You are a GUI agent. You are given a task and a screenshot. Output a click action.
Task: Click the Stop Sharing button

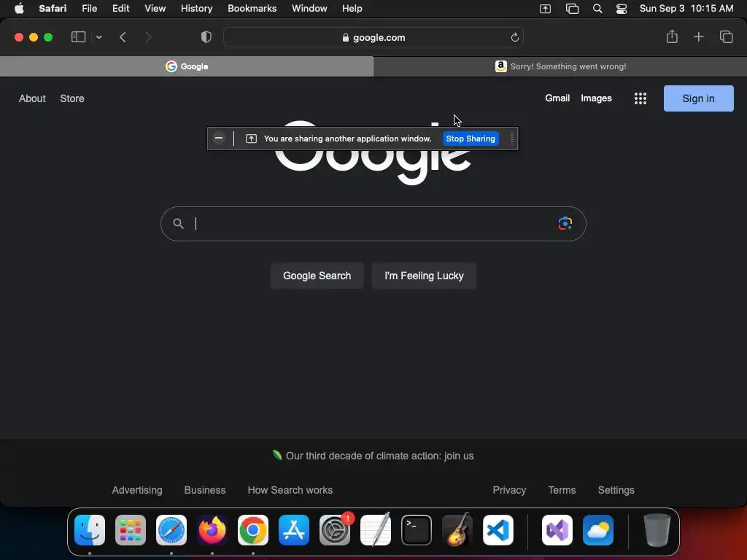[471, 139]
